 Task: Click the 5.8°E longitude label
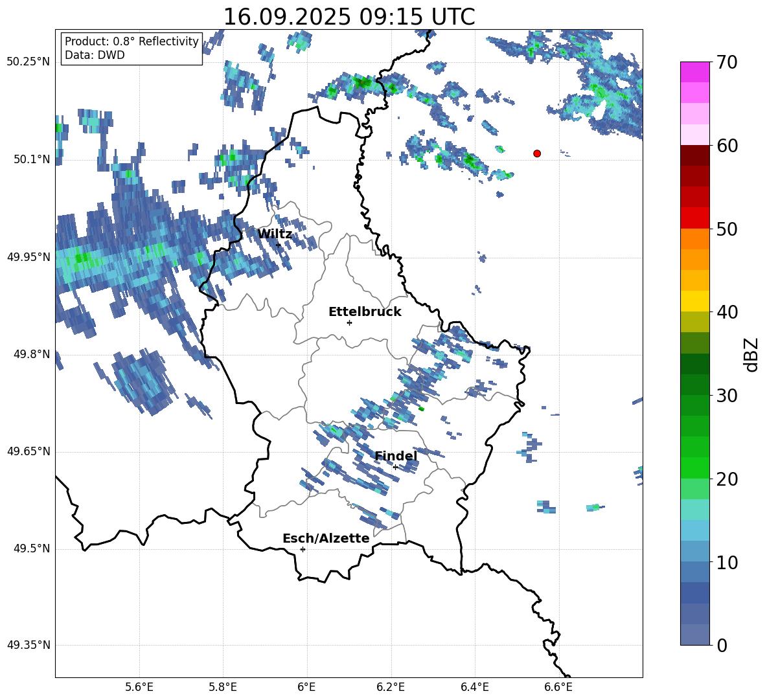pos(223,687)
